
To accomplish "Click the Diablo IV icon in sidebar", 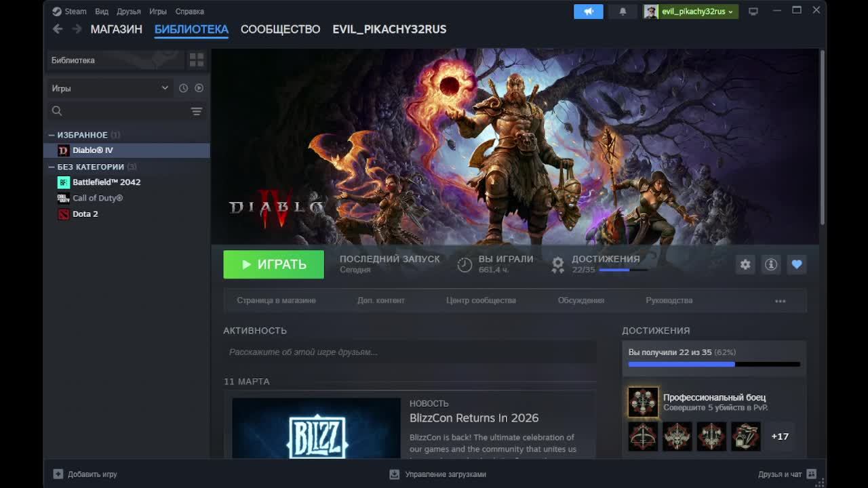I will tap(63, 150).
